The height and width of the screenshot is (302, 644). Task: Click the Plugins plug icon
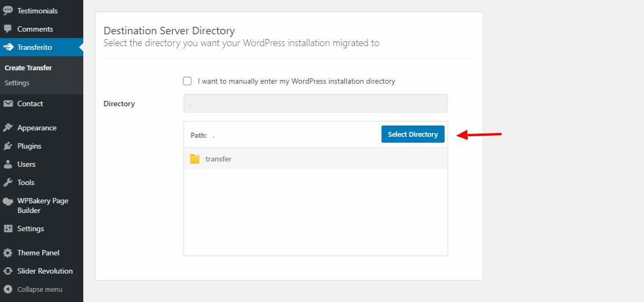(8, 146)
